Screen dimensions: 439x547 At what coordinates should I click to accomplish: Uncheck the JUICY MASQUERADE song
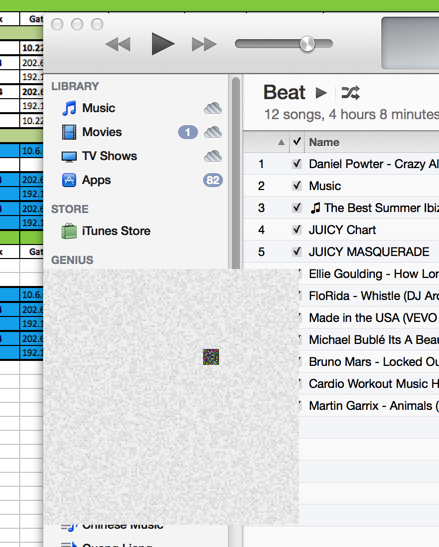coord(297,252)
